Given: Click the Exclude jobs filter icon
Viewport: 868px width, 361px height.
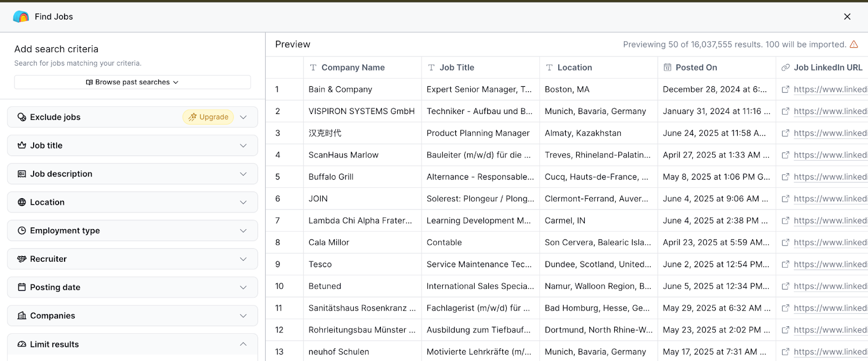Looking at the screenshot, I should click(x=22, y=117).
